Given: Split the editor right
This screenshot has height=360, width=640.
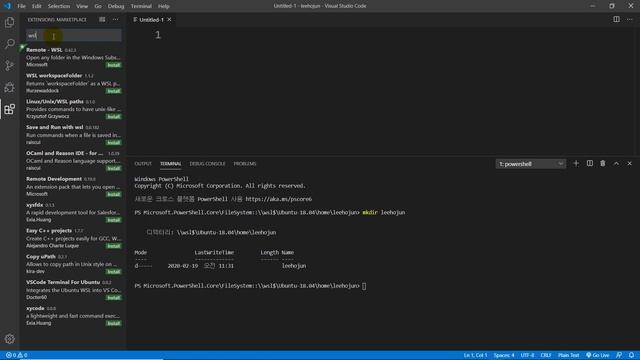Looking at the screenshot, I should [x=616, y=19].
